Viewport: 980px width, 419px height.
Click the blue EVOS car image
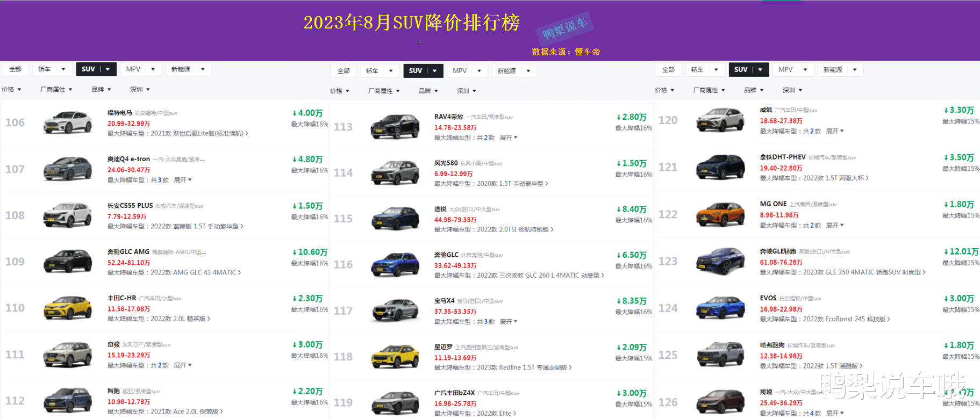click(720, 308)
